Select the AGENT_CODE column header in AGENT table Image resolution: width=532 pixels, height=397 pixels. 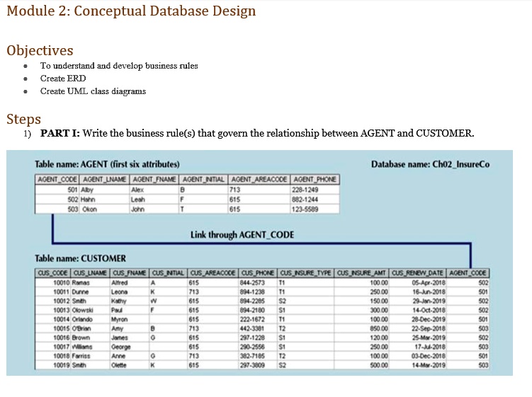[60, 180]
